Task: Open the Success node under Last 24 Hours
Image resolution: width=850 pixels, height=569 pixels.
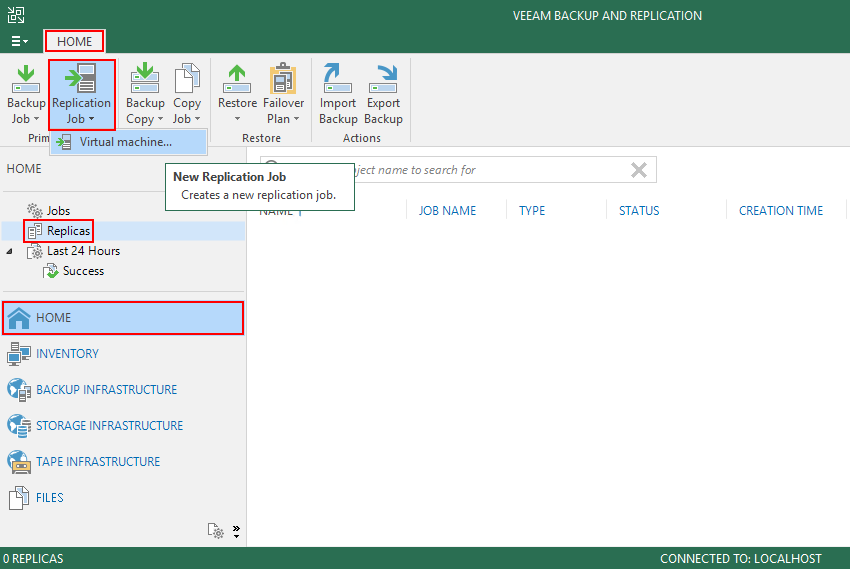Action: (x=82, y=271)
